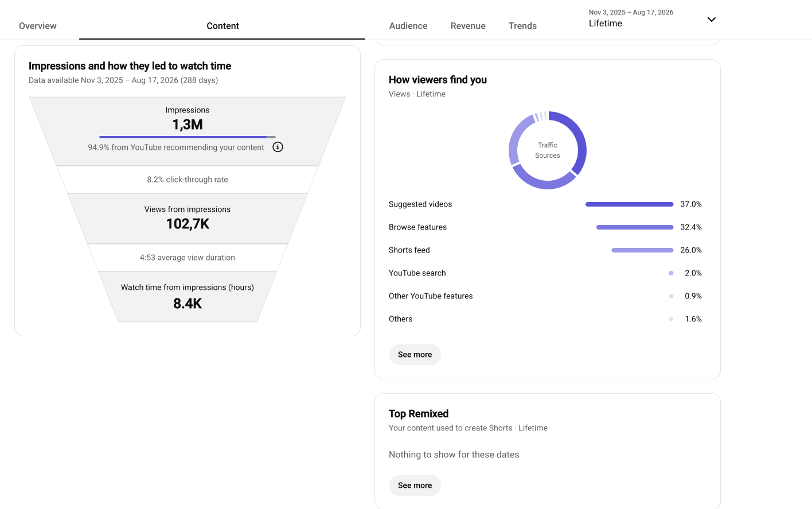Open the Audience tab
Screen dimensions: 812x509
[x=408, y=26]
